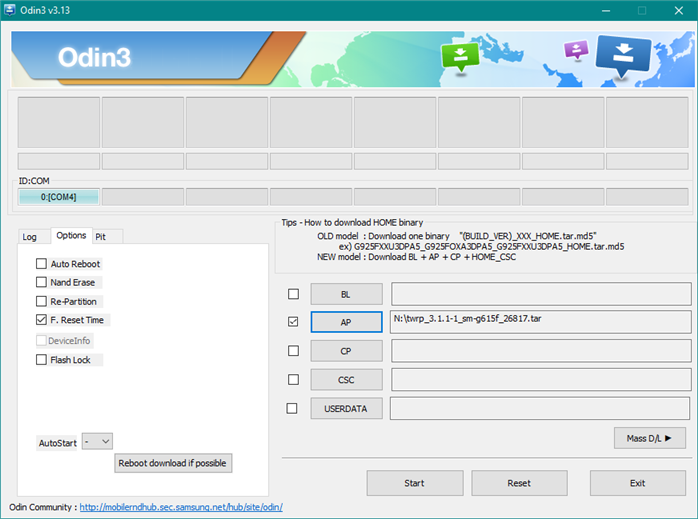Click the AP path field with twrp tar
Viewport: 698px width, 519px height.
(x=541, y=322)
